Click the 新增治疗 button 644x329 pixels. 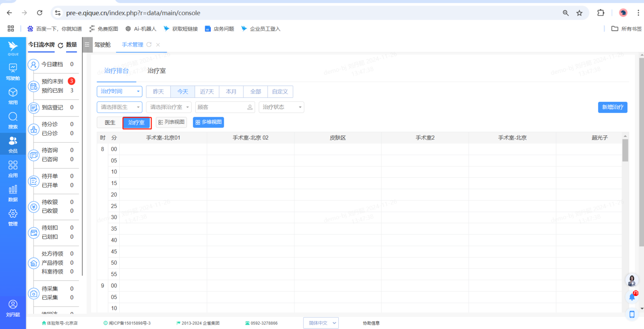tap(612, 107)
